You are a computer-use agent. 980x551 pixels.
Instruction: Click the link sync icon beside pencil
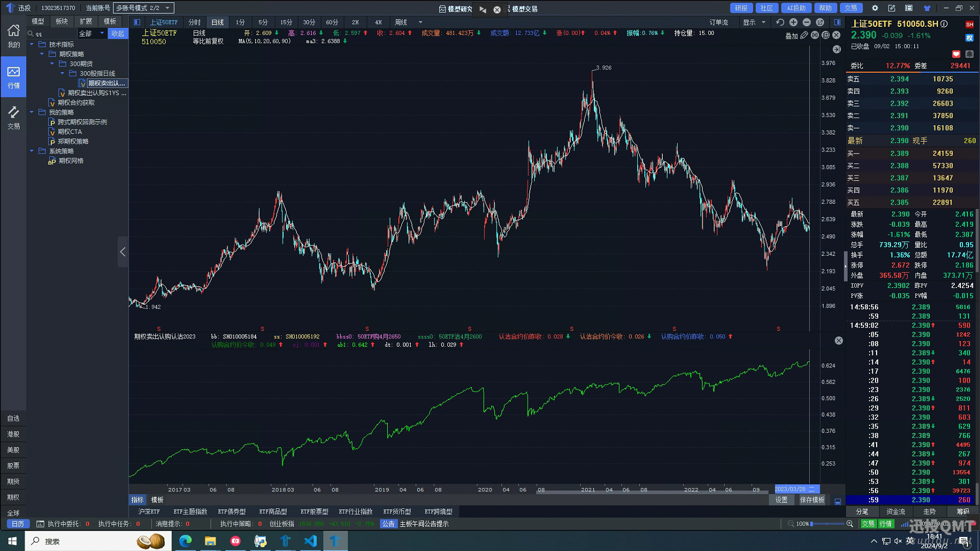pos(815,35)
